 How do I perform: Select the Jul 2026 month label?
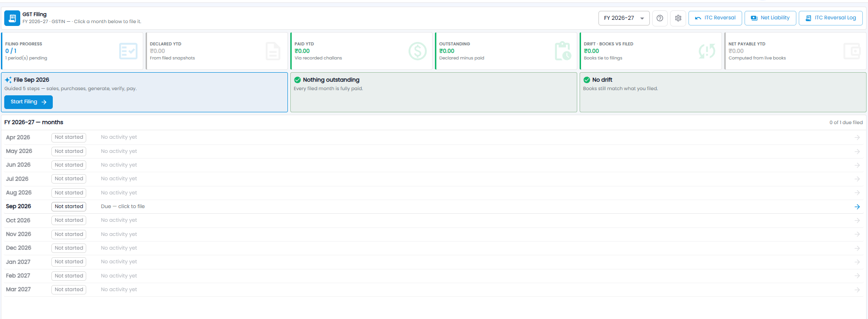tap(17, 179)
